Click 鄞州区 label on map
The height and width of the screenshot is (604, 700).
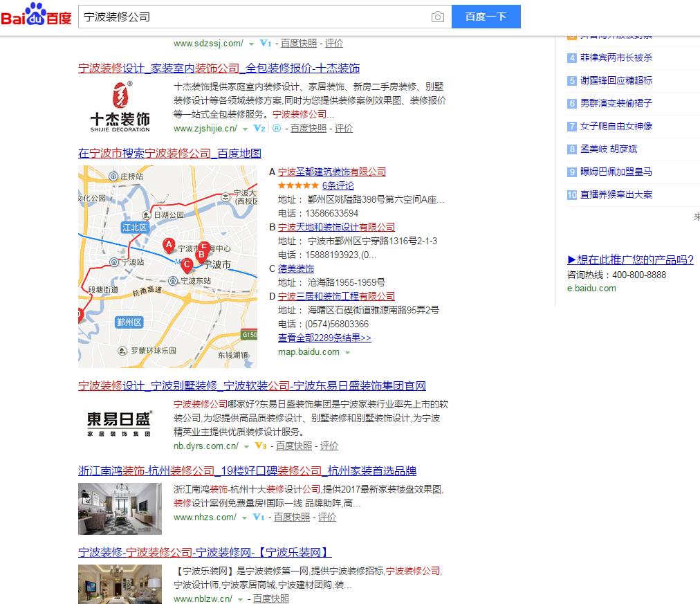pos(129,322)
